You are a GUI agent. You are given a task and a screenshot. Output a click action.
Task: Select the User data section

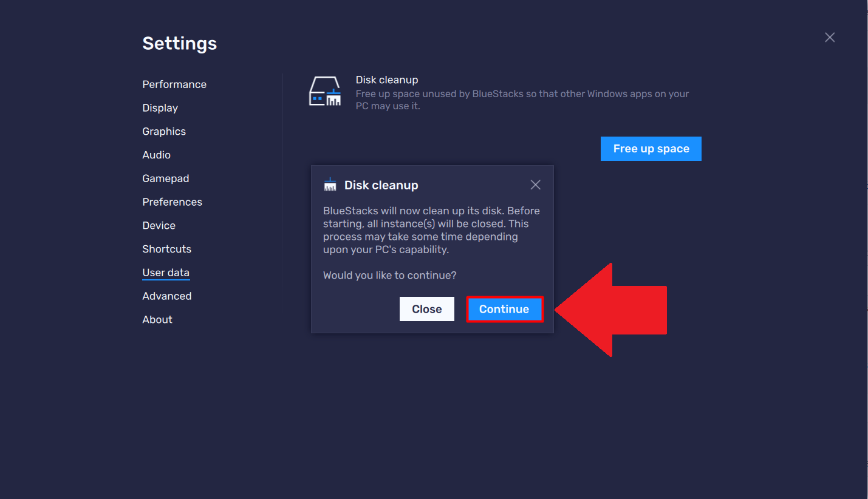click(166, 273)
